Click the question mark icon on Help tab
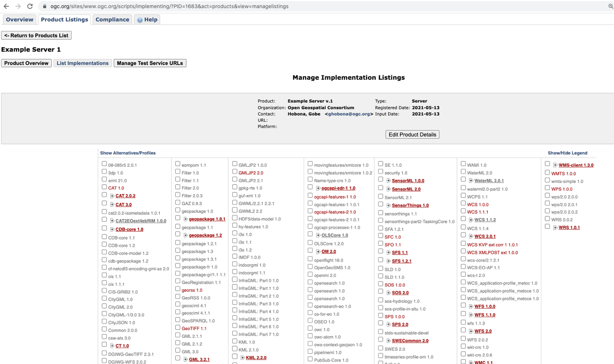The image size is (614, 364). [x=140, y=20]
